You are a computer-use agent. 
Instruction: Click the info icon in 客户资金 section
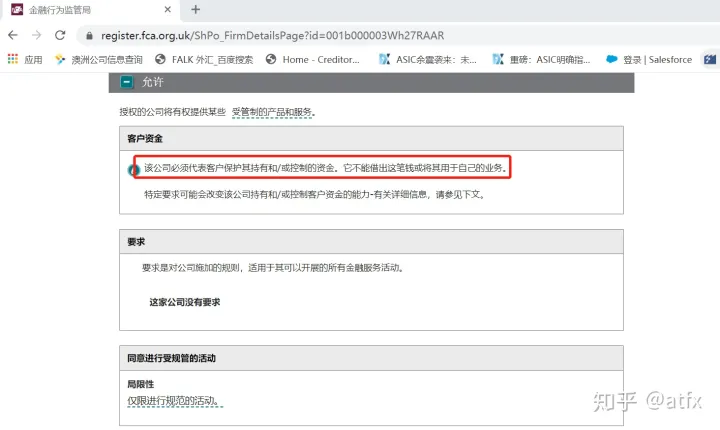(x=133, y=169)
